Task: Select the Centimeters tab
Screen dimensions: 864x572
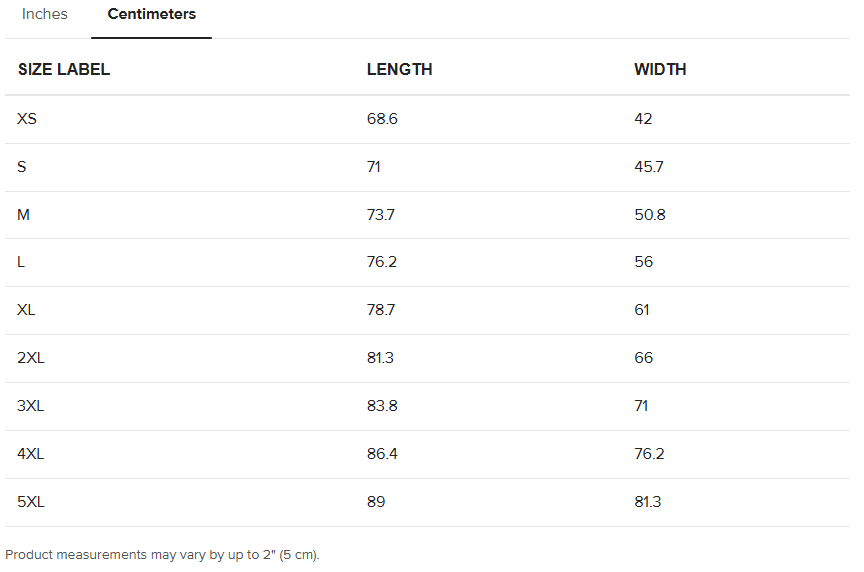Action: [151, 15]
